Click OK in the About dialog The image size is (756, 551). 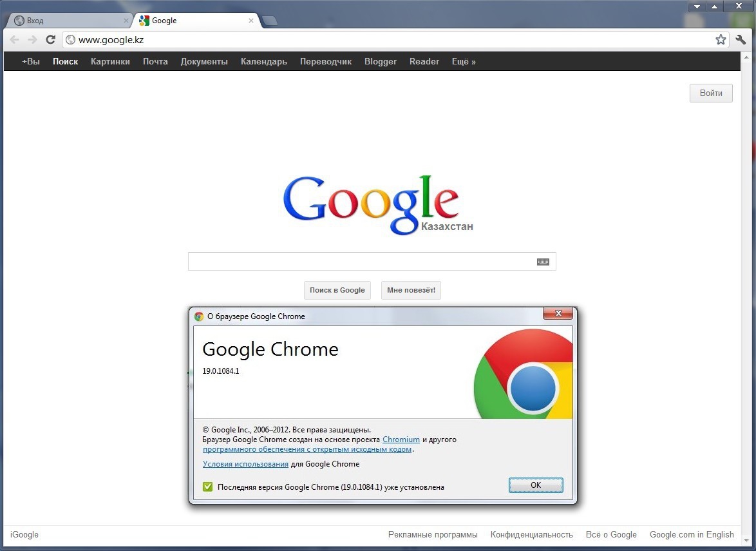536,485
